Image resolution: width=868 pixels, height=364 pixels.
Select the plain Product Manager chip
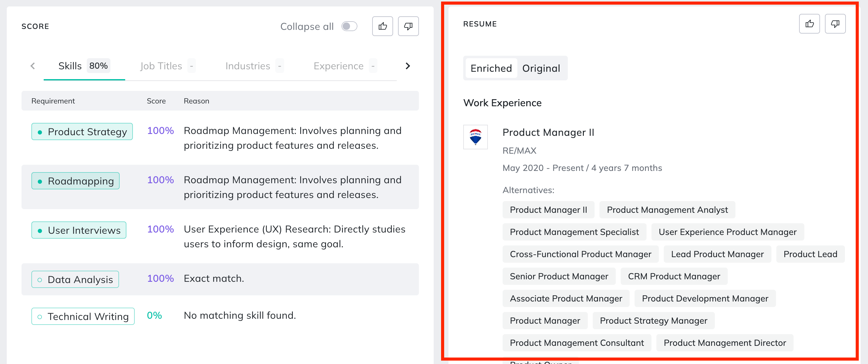pyautogui.click(x=545, y=321)
